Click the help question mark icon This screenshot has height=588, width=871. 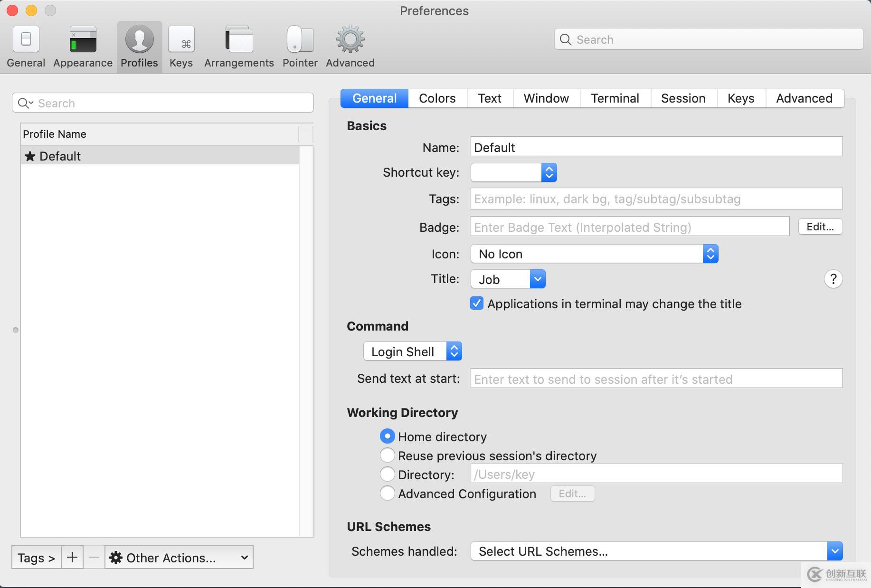point(833,279)
